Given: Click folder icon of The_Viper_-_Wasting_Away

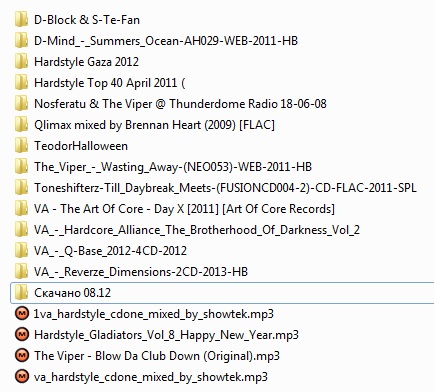Looking at the screenshot, I should click(21, 167).
